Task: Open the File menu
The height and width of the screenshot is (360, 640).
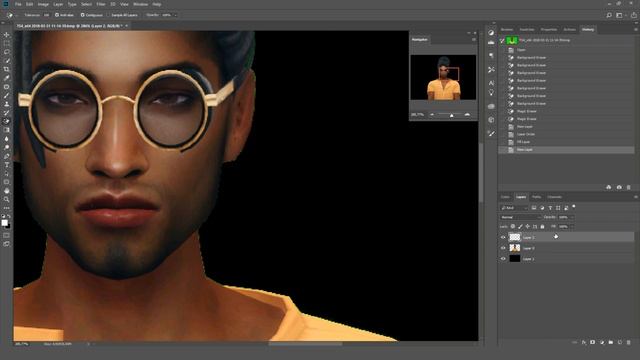Action: point(18,4)
